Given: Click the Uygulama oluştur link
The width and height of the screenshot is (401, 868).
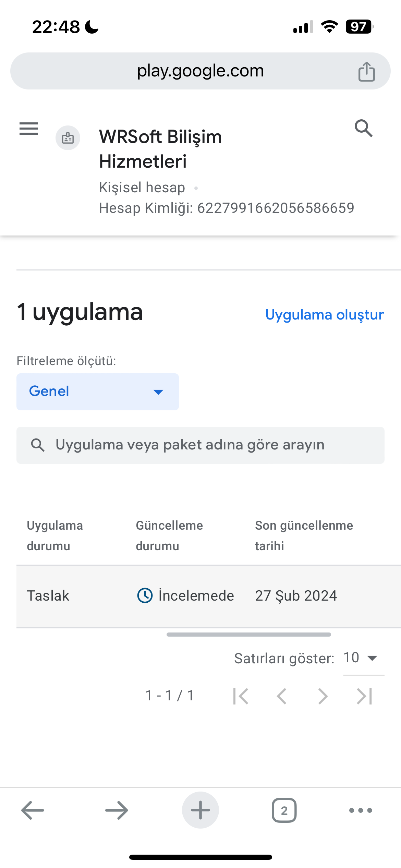Looking at the screenshot, I should click(x=325, y=314).
